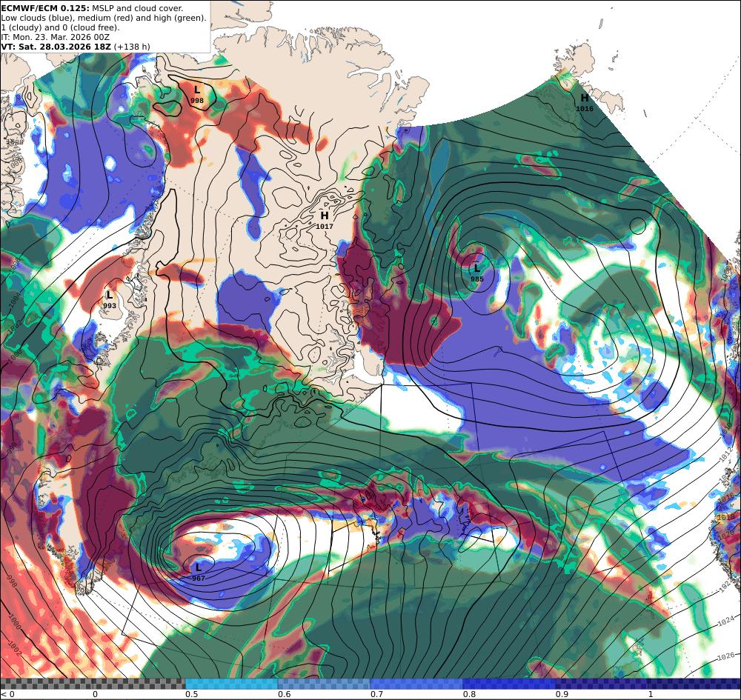The height and width of the screenshot is (700, 741).
Task: Click the '0.8' colorbar tick label
Action: pyautogui.click(x=469, y=694)
